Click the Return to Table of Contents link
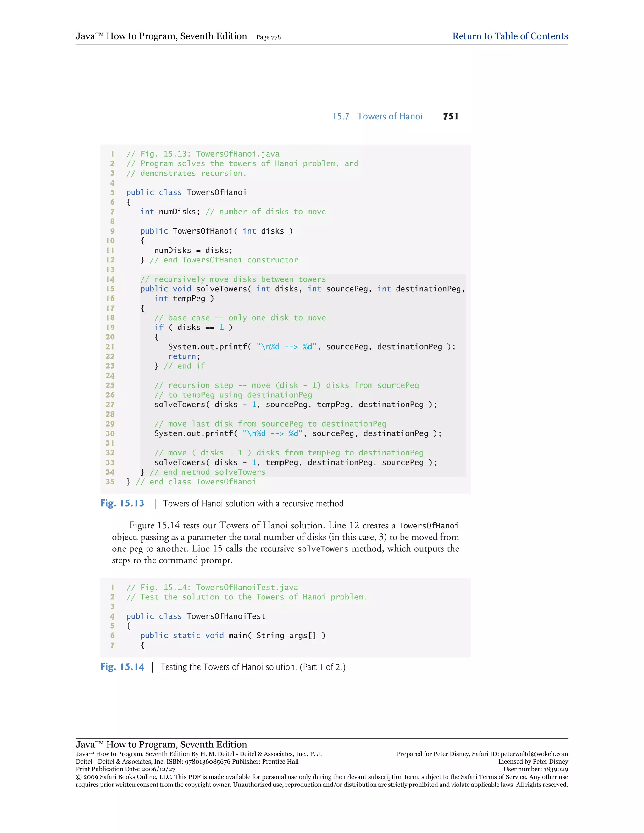This screenshot has height=833, width=644. [510, 36]
